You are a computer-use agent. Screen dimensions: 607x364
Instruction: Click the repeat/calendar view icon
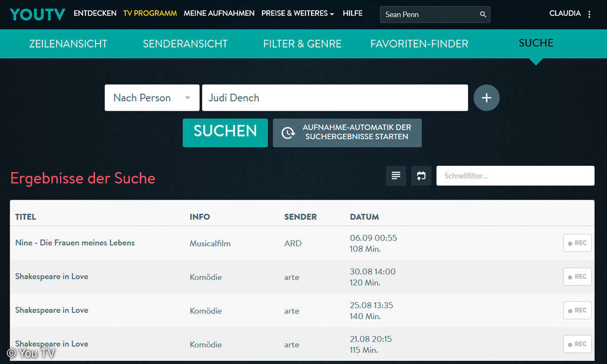point(421,176)
